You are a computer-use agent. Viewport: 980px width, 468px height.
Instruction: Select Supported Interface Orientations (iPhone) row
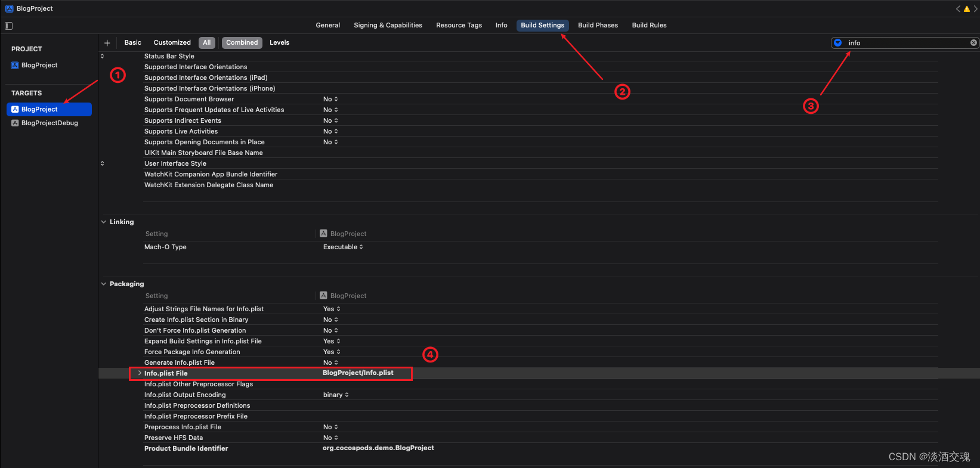[x=209, y=88]
